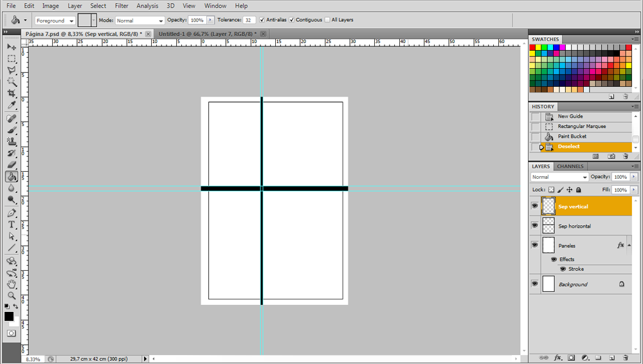The width and height of the screenshot is (643, 364).
Task: Open the Filter menu
Action: (x=122, y=6)
